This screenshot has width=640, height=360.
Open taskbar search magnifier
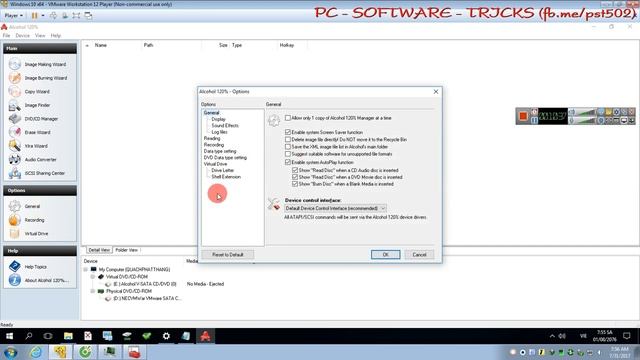29,336
